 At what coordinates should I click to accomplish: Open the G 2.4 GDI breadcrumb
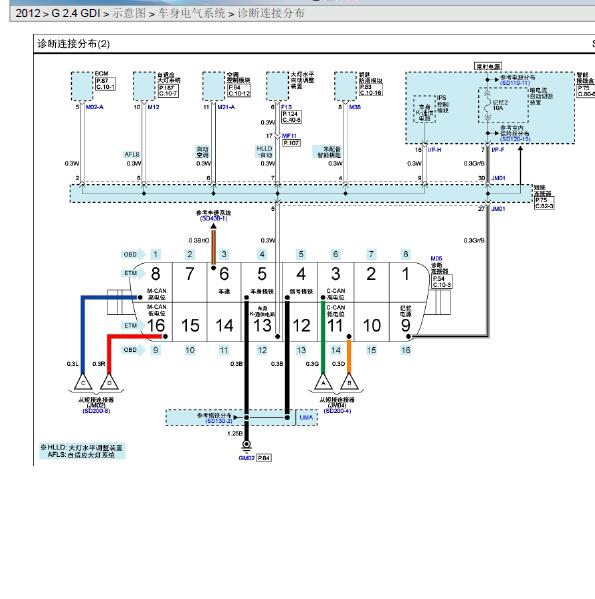coord(76,13)
